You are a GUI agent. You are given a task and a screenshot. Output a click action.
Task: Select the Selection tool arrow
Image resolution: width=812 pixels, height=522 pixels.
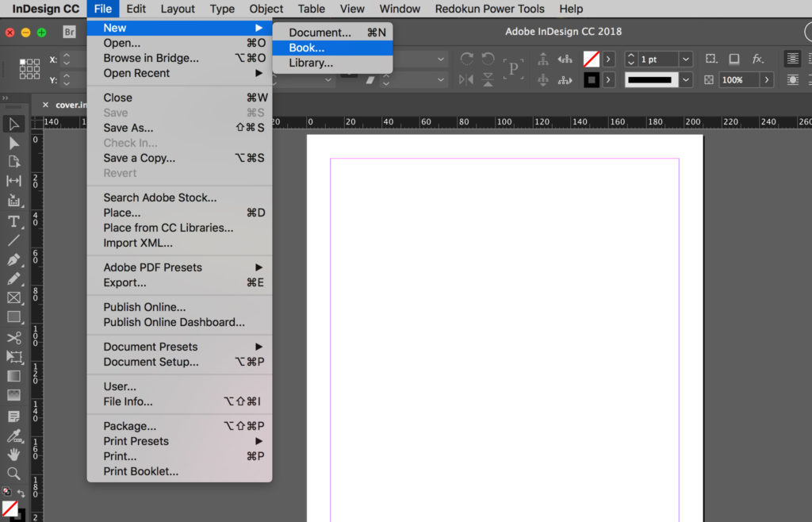click(x=13, y=125)
